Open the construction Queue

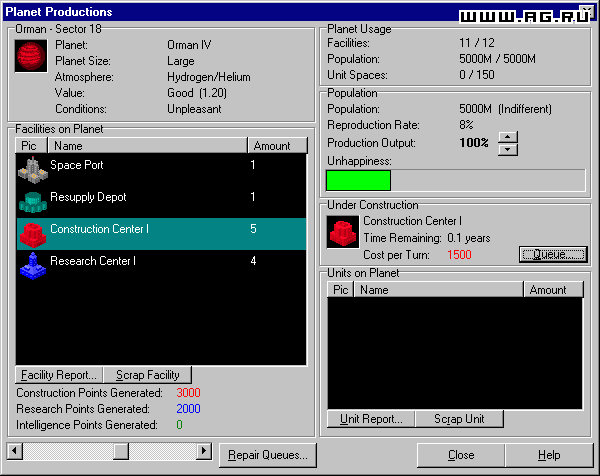(553, 254)
